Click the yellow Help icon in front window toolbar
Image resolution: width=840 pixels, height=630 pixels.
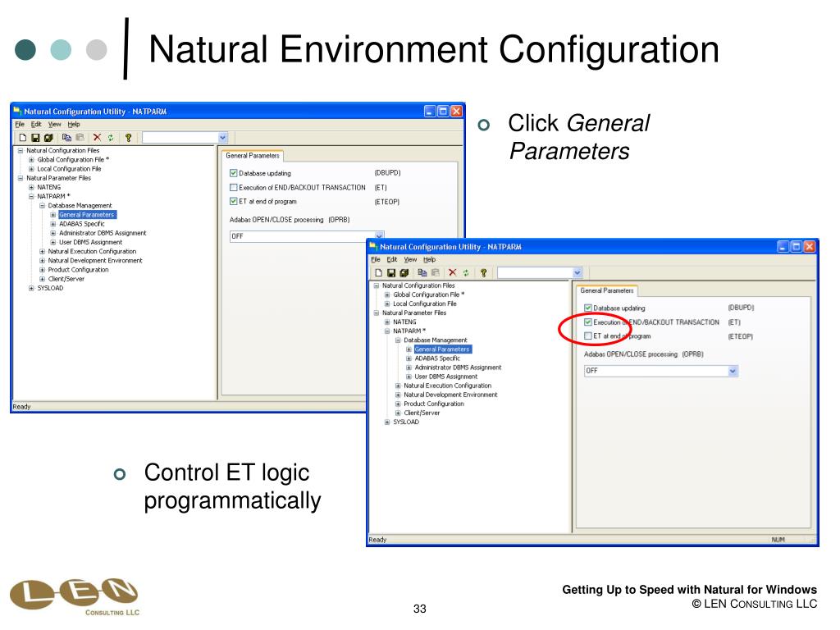(x=483, y=272)
